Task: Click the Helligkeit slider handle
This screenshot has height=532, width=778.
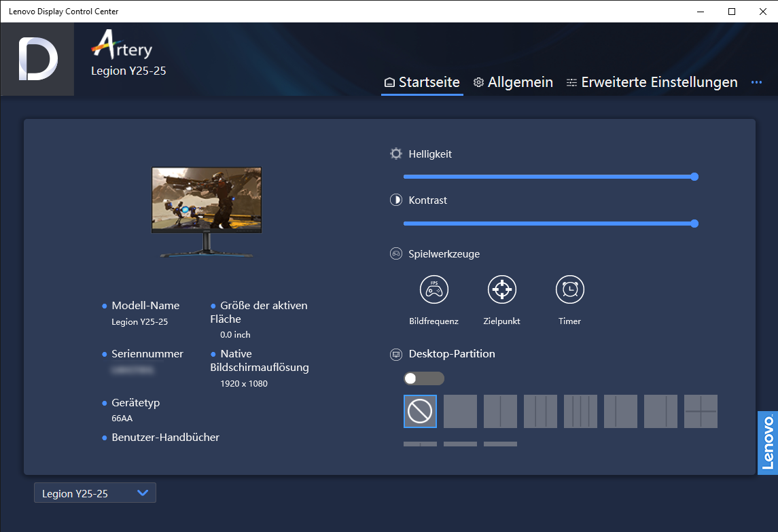Action: pyautogui.click(x=694, y=177)
